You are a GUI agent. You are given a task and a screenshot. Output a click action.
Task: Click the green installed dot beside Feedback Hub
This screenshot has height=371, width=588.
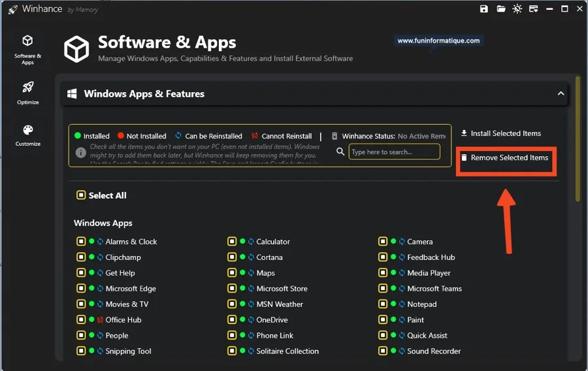[393, 257]
